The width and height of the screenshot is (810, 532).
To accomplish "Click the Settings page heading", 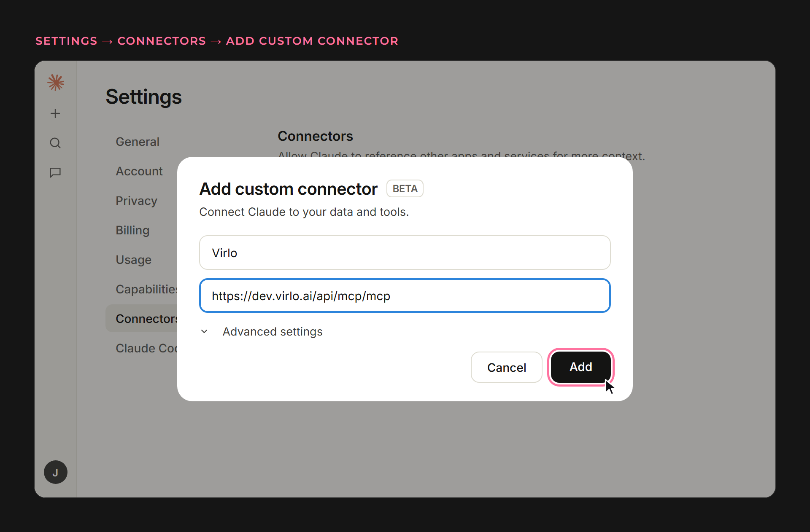I will click(143, 97).
